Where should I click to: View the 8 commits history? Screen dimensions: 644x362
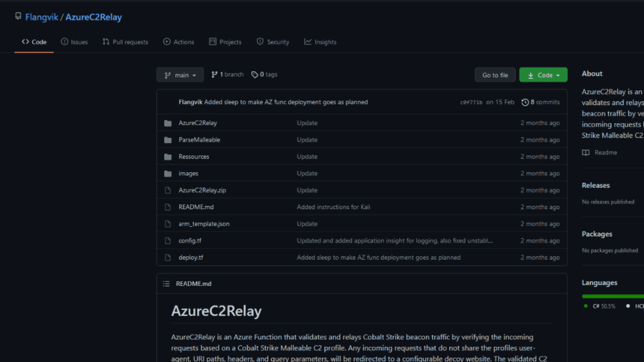pos(540,102)
